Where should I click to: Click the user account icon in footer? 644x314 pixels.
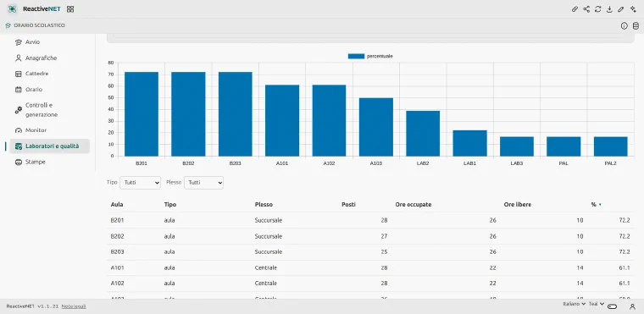click(632, 306)
